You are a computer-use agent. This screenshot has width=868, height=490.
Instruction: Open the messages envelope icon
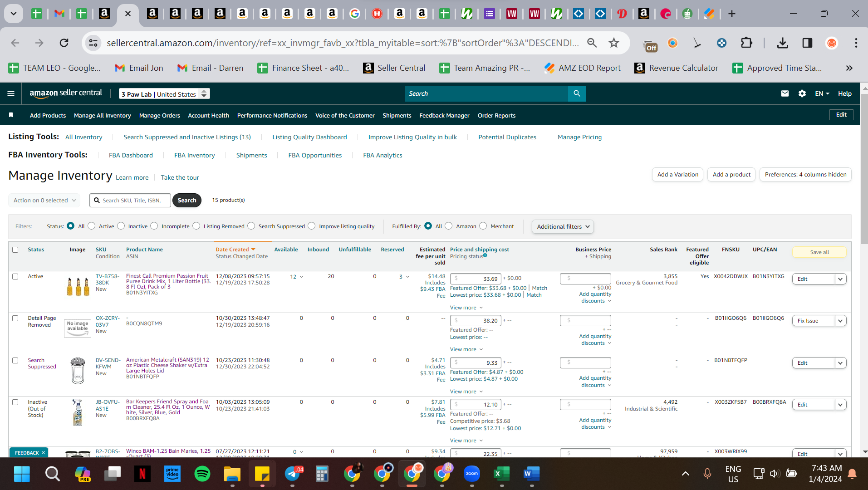(x=785, y=93)
